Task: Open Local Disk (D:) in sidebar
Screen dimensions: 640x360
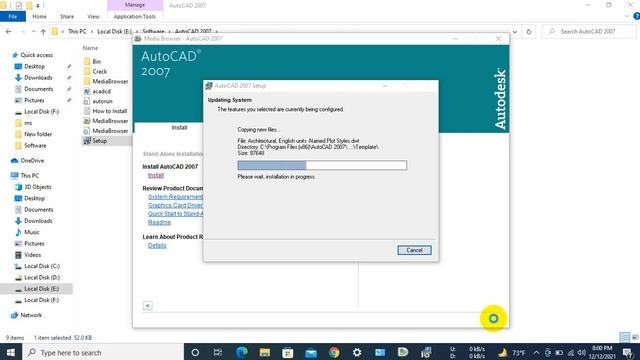Action: tap(42, 278)
